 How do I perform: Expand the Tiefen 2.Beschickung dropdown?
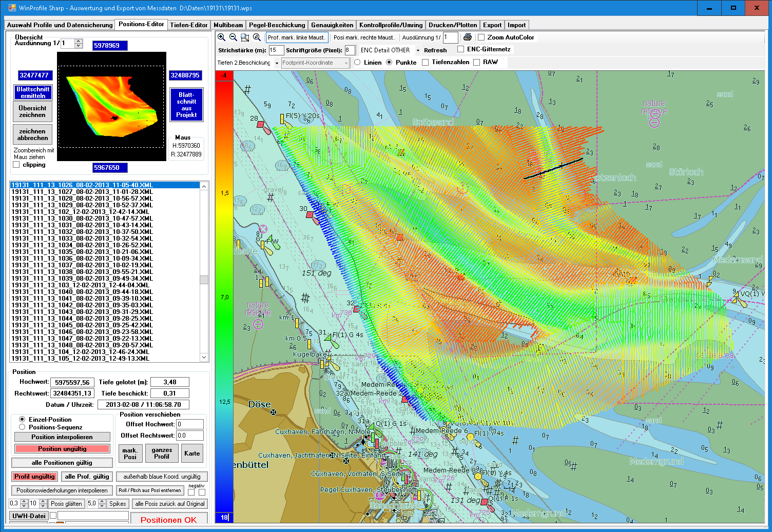point(277,63)
